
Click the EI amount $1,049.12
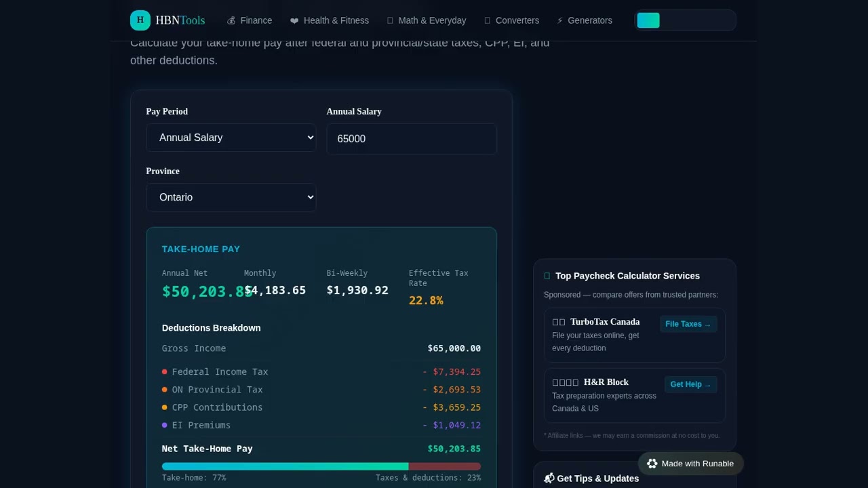pos(452,425)
